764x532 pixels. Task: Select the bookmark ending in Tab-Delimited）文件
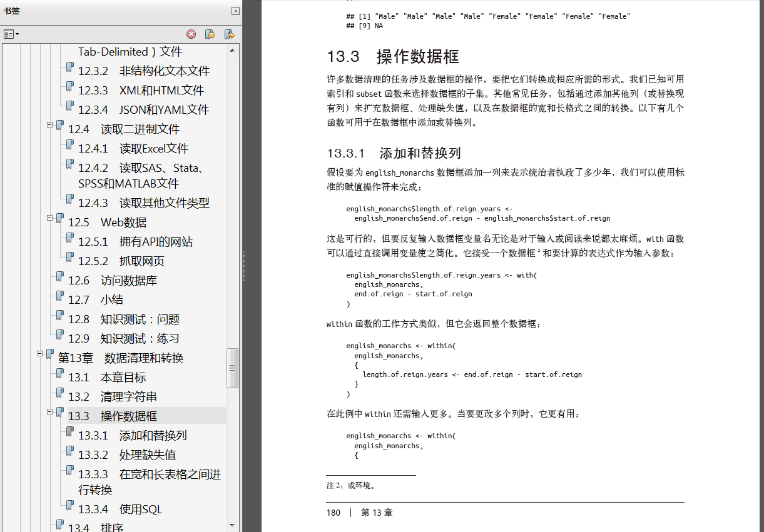(130, 52)
